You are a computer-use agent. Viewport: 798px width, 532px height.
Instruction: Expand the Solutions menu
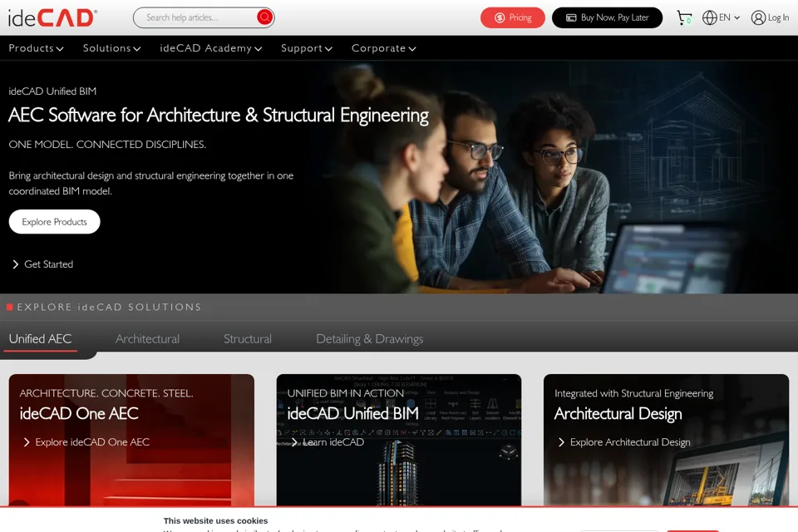tap(112, 48)
